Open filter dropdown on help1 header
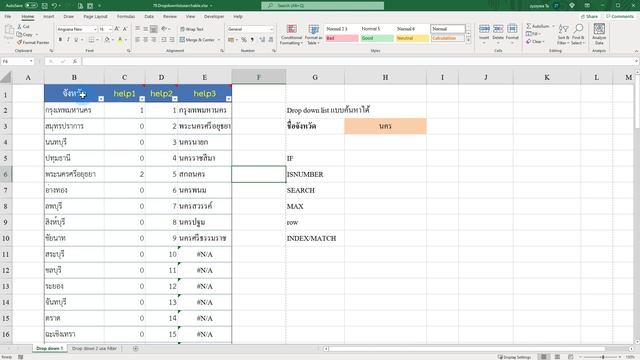Screen dimensions: 640x360 click(142, 99)
